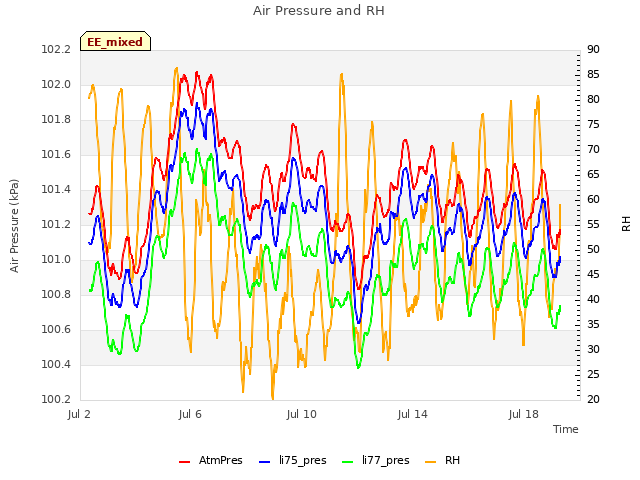Click the 50 RH tick label

click(593, 250)
